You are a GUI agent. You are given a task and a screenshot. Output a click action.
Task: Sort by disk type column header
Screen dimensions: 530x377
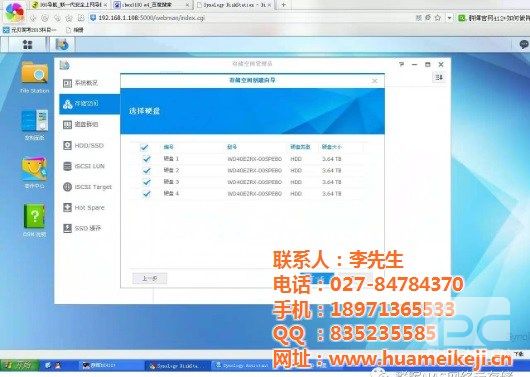click(x=300, y=147)
